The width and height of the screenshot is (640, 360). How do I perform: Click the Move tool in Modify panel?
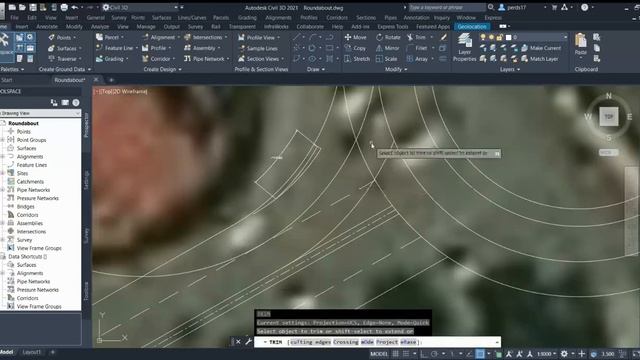point(355,37)
